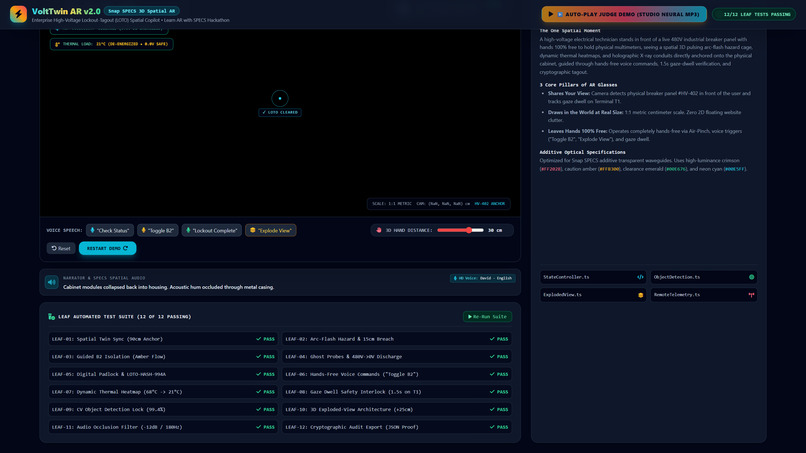806x453 pixels.
Task: Adjust the 3D hand distance slider
Action: coord(461,230)
